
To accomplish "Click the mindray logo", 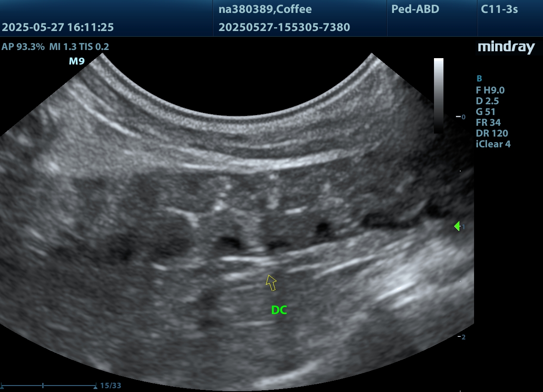I will [506, 47].
